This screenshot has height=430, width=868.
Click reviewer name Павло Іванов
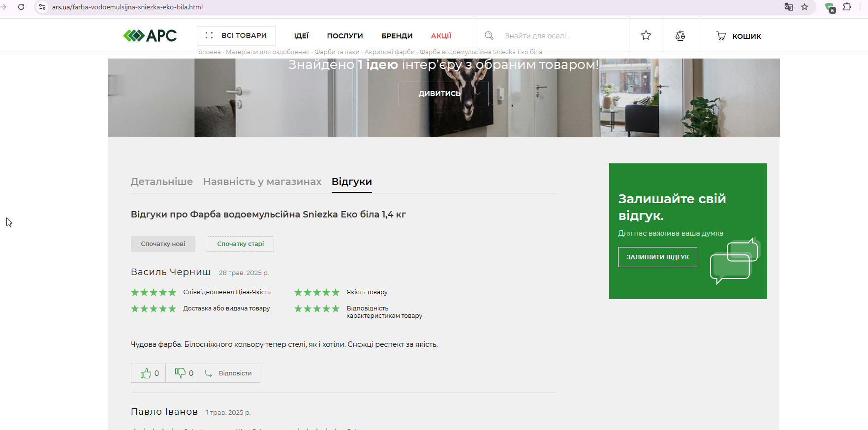164,412
